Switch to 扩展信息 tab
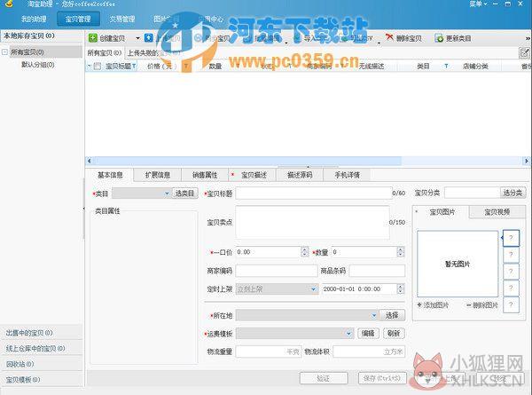 coord(158,175)
